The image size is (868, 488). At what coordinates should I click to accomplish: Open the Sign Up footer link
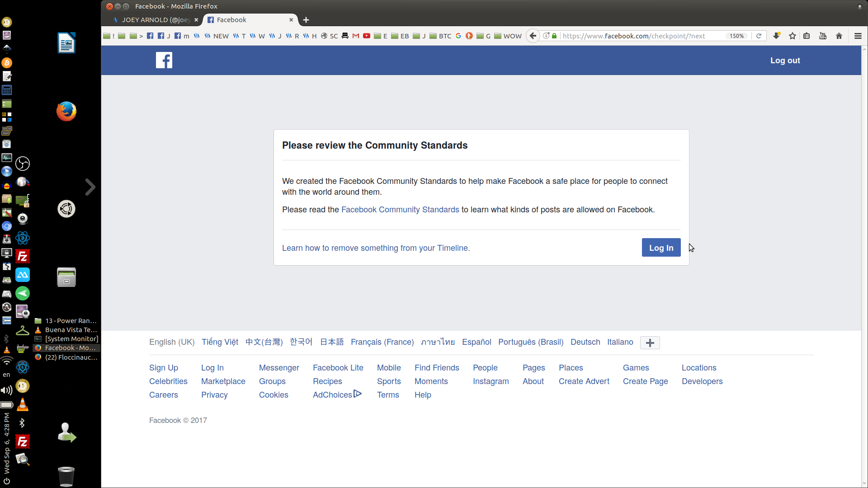click(x=164, y=368)
